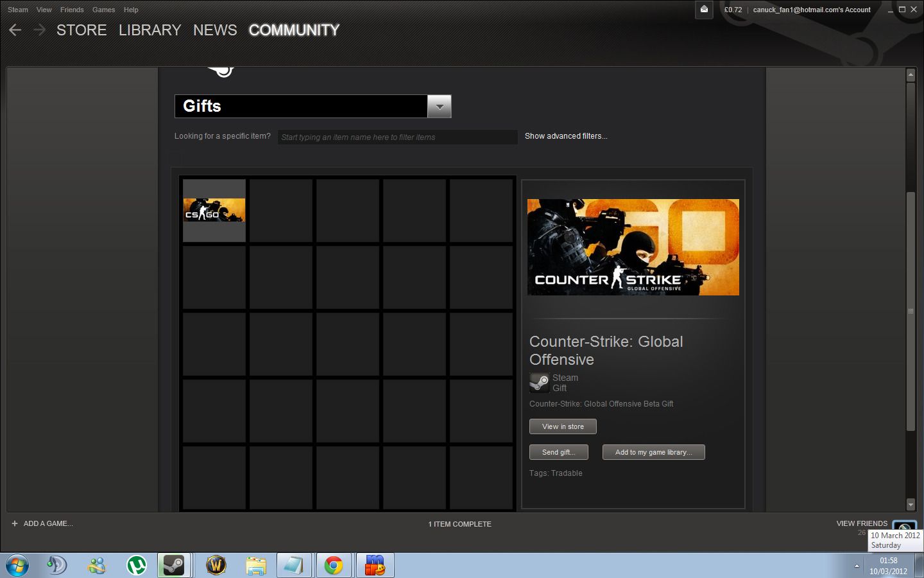Screen dimensions: 924x578
Task: Go to the LIBRARY section
Action: point(150,30)
